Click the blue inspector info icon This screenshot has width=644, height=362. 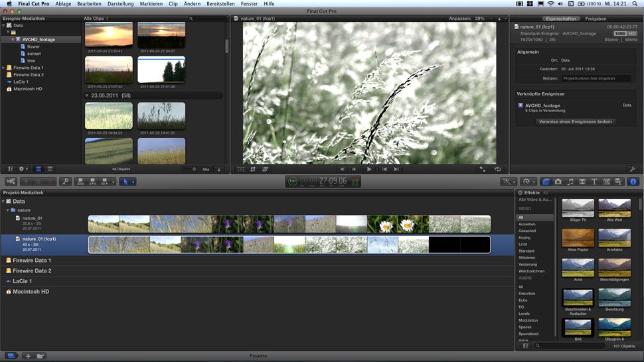[633, 182]
